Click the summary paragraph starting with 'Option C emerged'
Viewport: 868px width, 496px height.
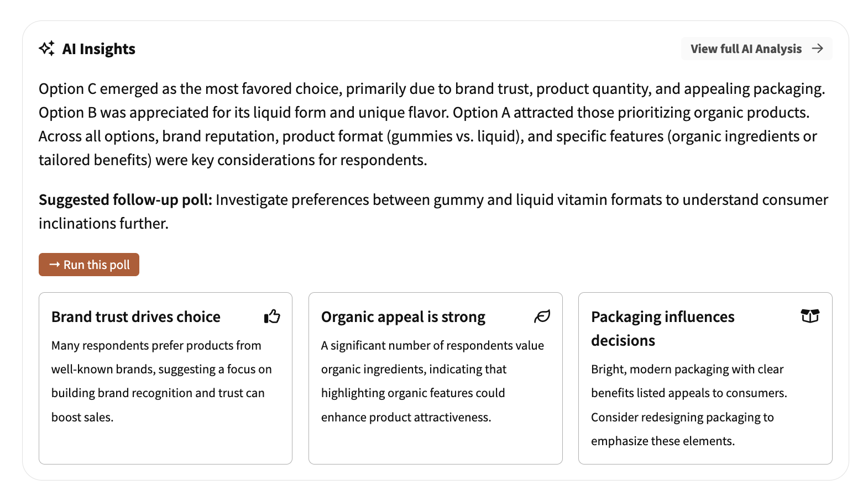point(431,124)
